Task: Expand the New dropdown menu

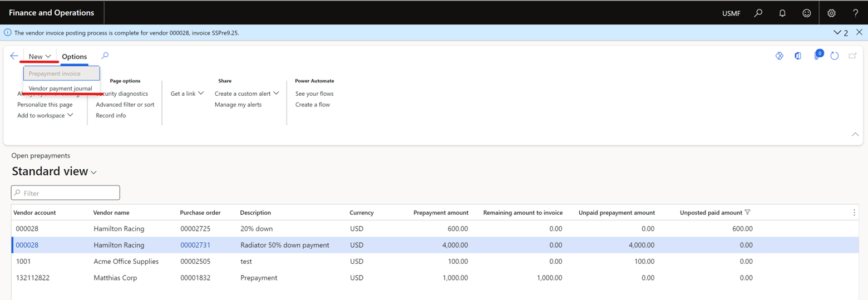Action: (40, 56)
